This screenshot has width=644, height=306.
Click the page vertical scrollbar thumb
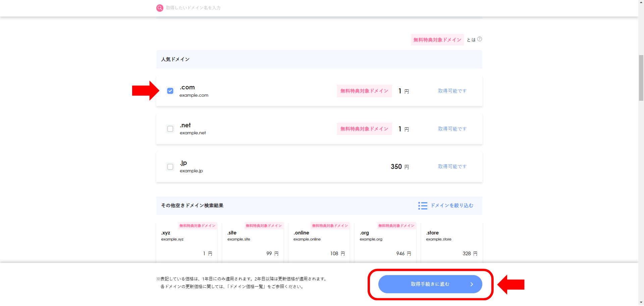641,78
